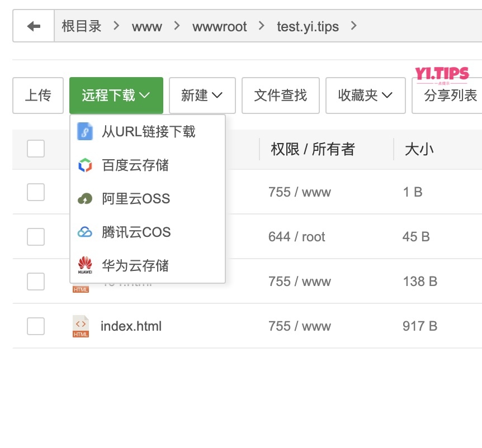Viewport: 482px width, 448px height.
Task: Toggle the select-all checkbox in table header
Action: click(36, 149)
